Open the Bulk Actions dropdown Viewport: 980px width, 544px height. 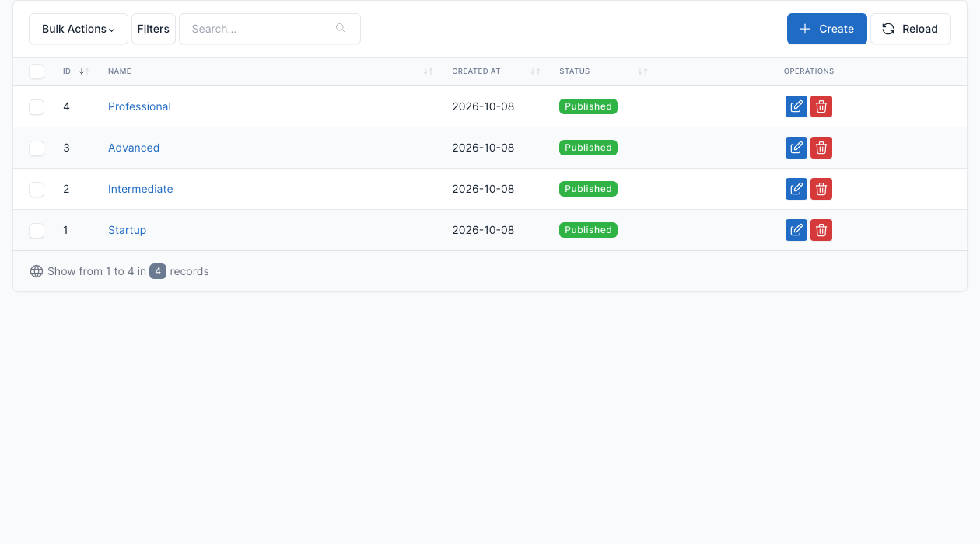[x=79, y=29]
